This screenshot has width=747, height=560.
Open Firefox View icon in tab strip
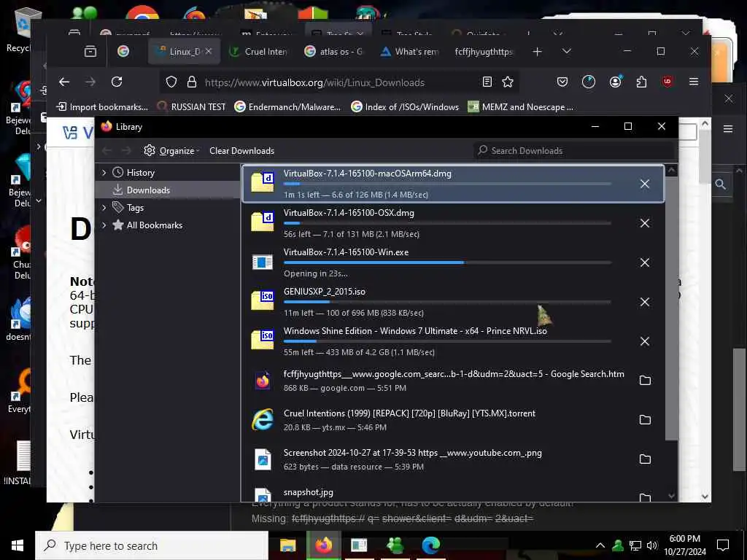click(x=90, y=52)
